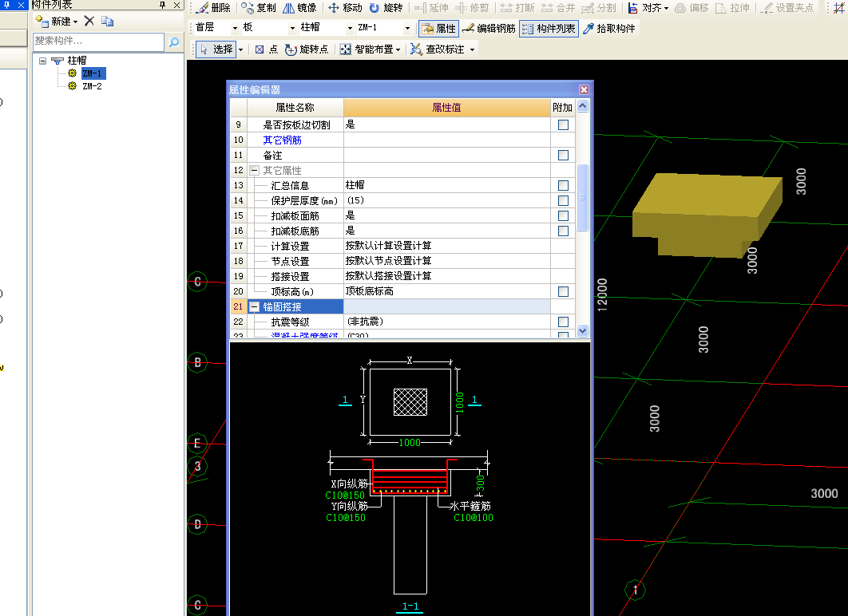
Task: Toggle 附加 checkbox for 保护层厚度
Action: 563,200
